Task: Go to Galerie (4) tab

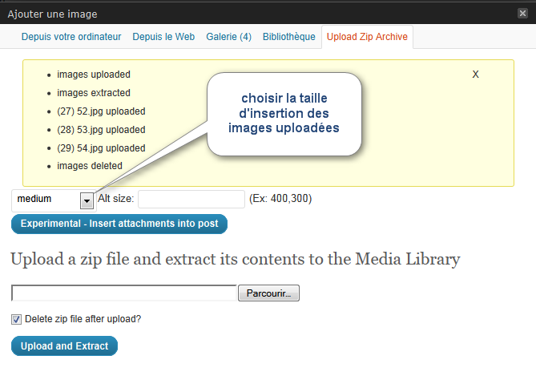Action: (228, 37)
